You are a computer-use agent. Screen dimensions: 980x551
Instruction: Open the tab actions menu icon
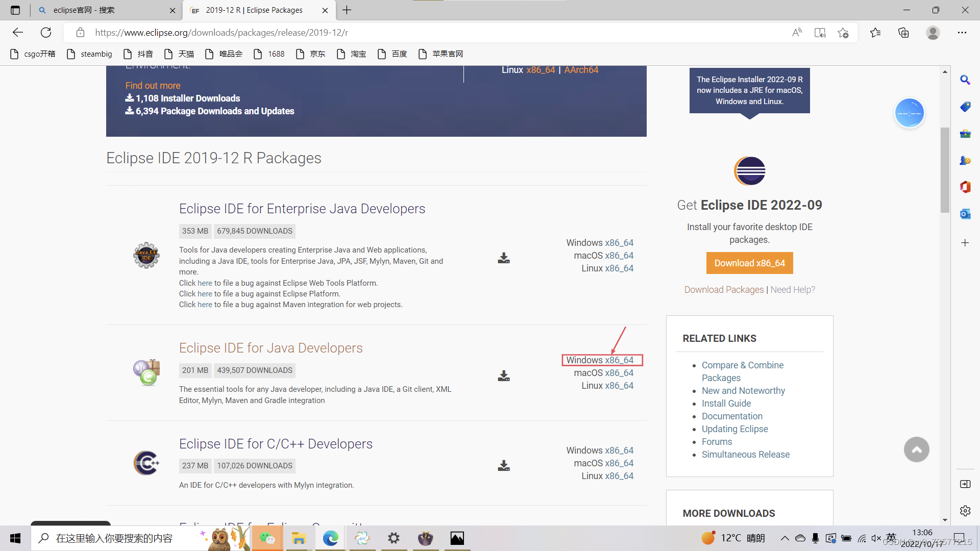[x=15, y=10]
